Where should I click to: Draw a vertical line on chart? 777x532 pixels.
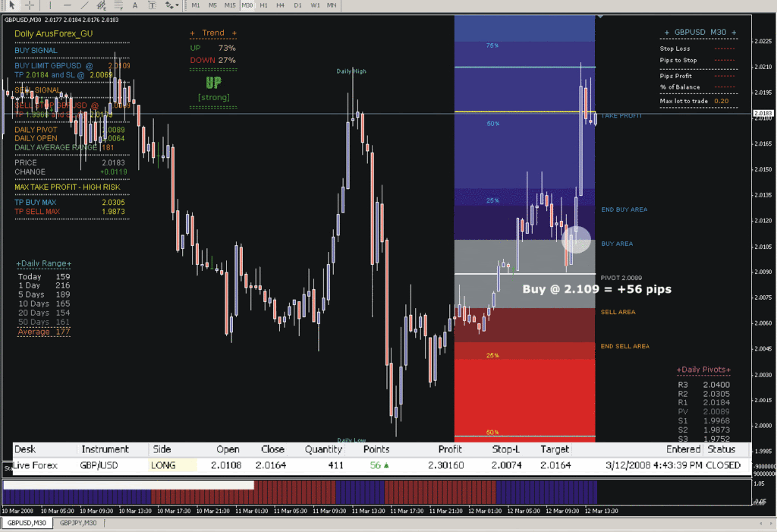[49, 5]
